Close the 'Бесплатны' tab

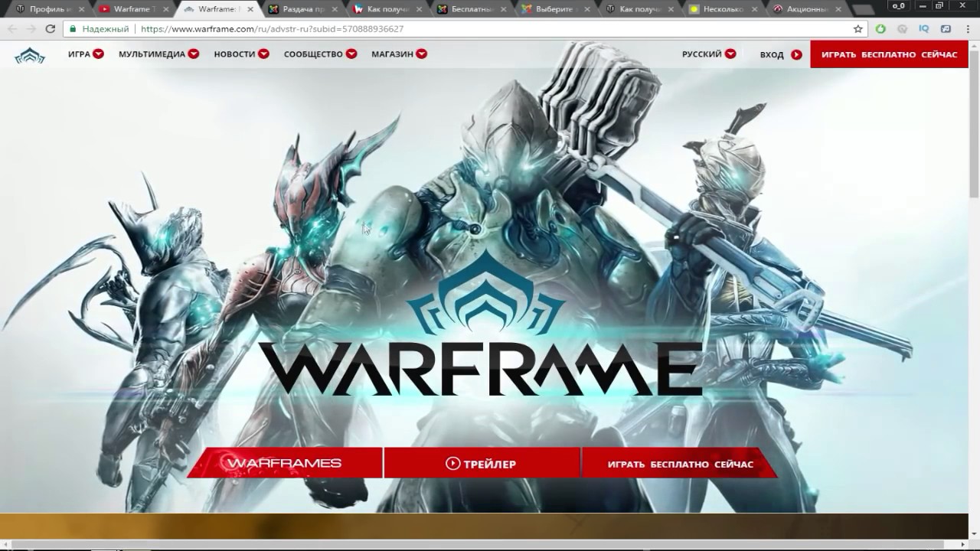(x=502, y=9)
